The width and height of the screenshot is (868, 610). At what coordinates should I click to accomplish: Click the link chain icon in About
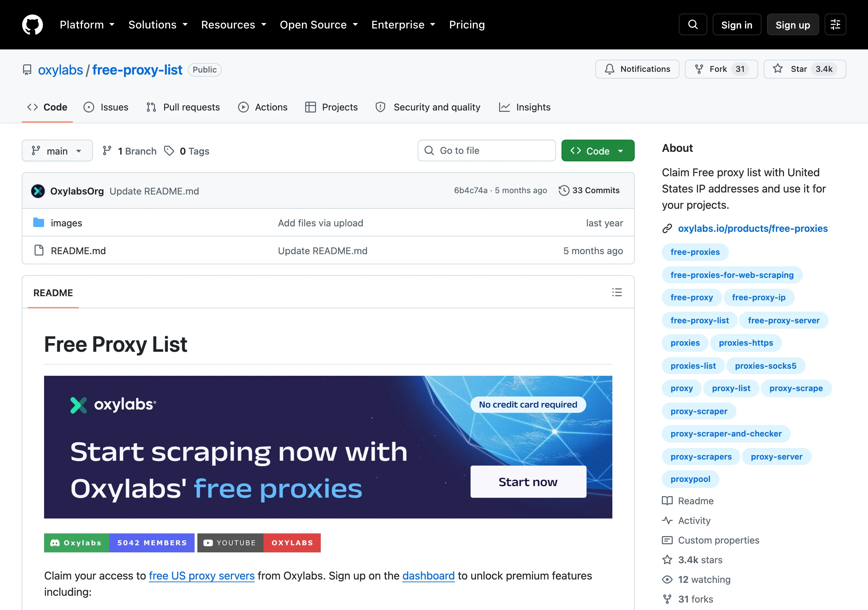pyautogui.click(x=667, y=229)
